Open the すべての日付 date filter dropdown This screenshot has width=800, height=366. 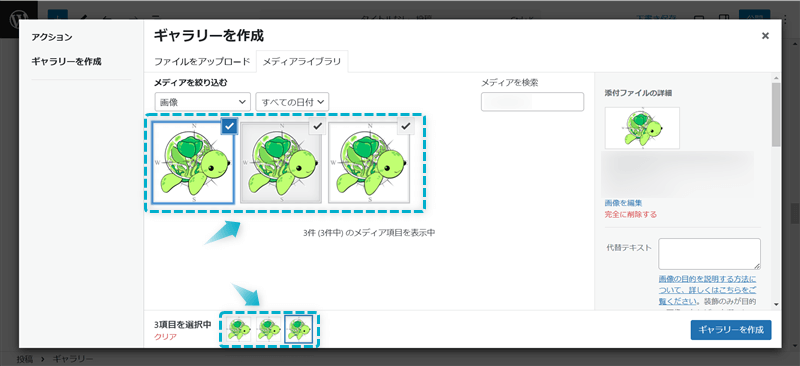(x=292, y=102)
